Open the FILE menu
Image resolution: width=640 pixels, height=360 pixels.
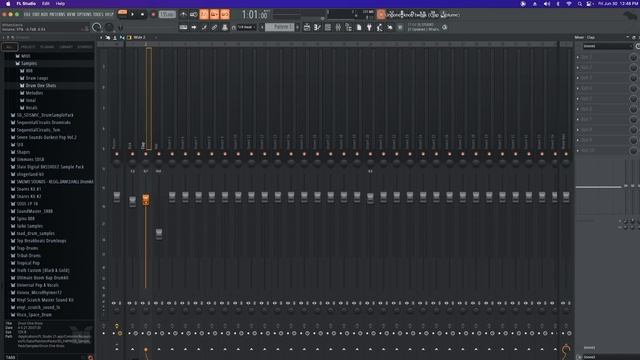(27, 14)
